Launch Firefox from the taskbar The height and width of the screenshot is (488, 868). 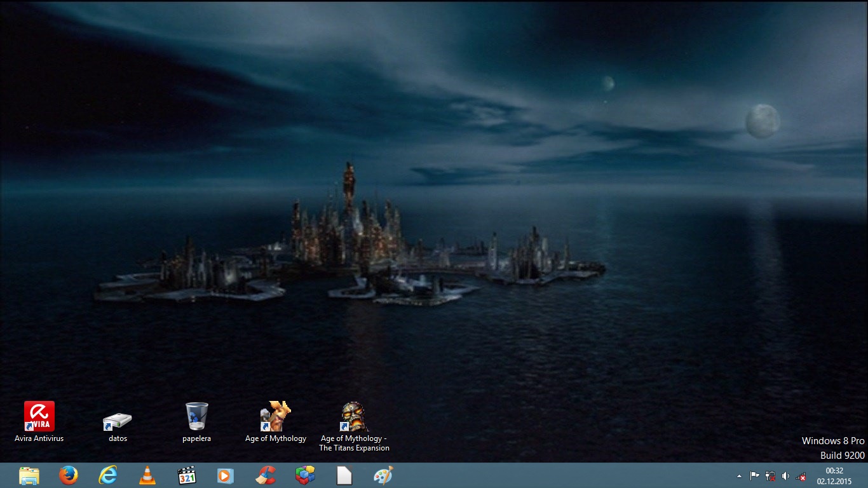(69, 475)
